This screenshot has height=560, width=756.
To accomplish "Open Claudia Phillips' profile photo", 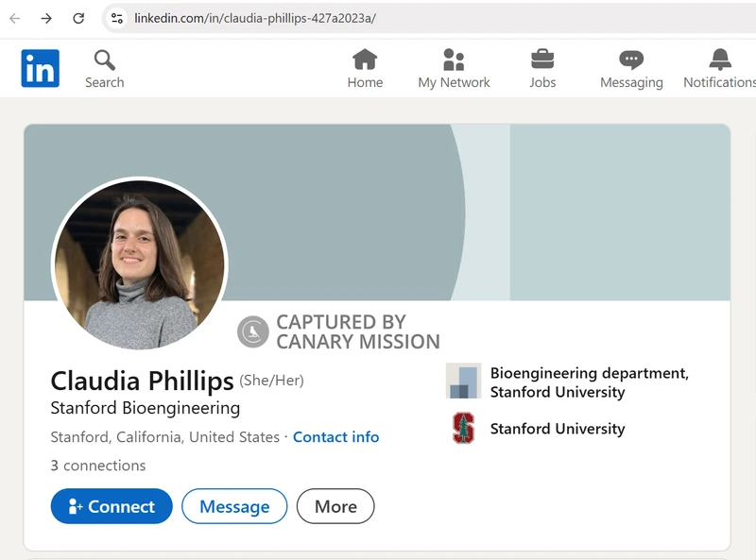I will pos(139,264).
